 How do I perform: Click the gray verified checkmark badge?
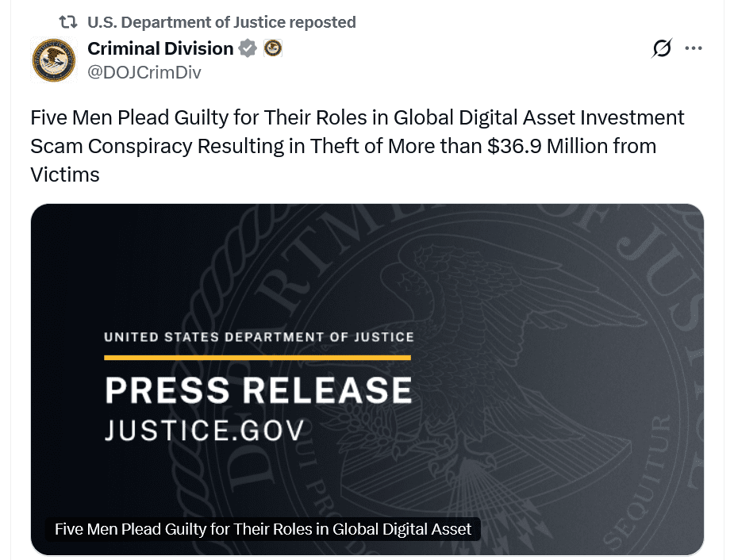click(x=247, y=48)
